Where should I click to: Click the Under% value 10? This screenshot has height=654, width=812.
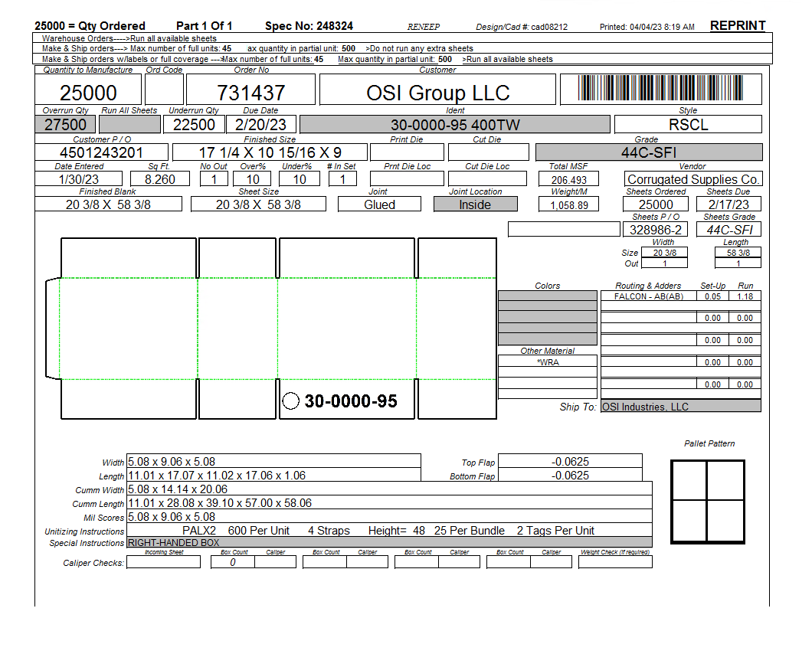[x=300, y=179]
